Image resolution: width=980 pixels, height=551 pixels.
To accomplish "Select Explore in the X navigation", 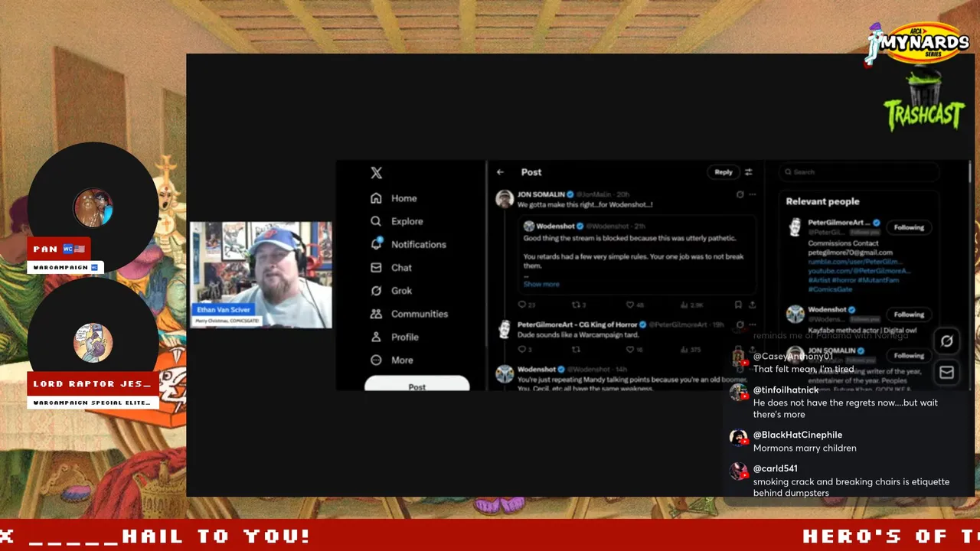I will 407,221.
